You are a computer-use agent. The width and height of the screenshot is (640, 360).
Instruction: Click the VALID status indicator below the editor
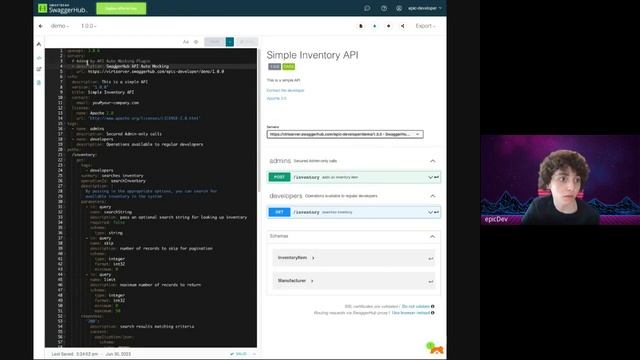point(239,354)
